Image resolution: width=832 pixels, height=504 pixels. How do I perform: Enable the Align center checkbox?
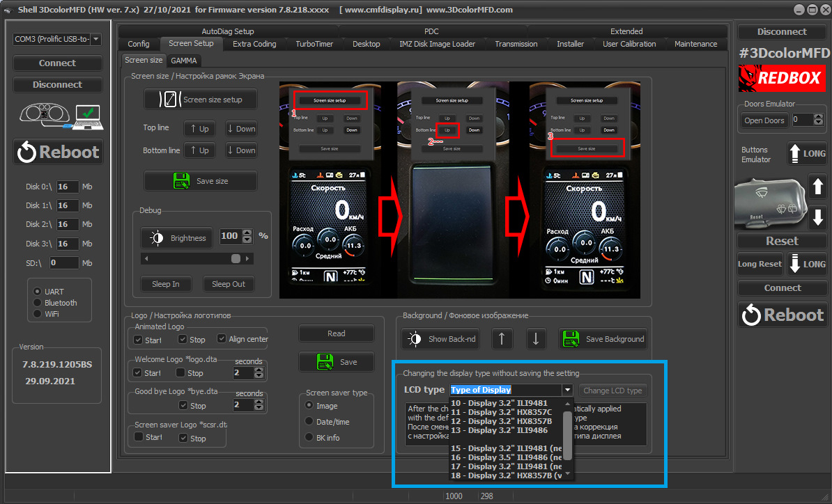tap(222, 339)
